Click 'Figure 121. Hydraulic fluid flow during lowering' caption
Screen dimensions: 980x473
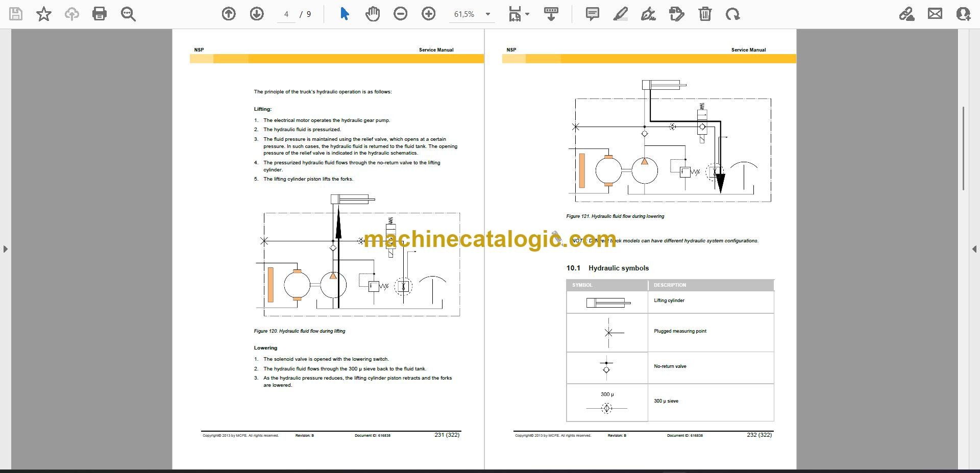click(615, 216)
